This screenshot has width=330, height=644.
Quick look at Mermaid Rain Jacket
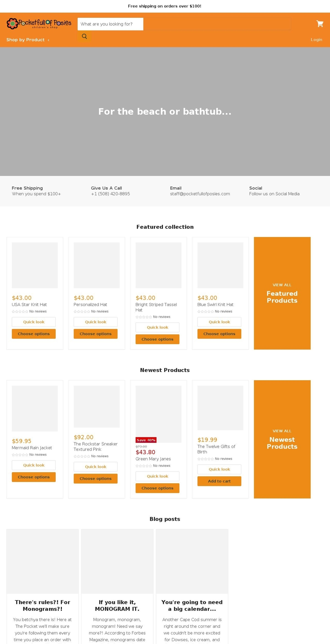coord(34,465)
